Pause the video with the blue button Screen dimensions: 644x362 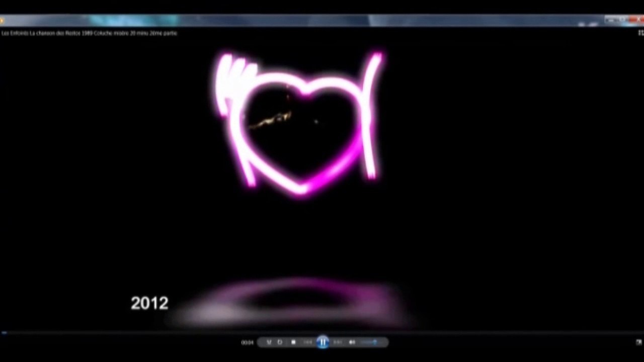tap(323, 342)
